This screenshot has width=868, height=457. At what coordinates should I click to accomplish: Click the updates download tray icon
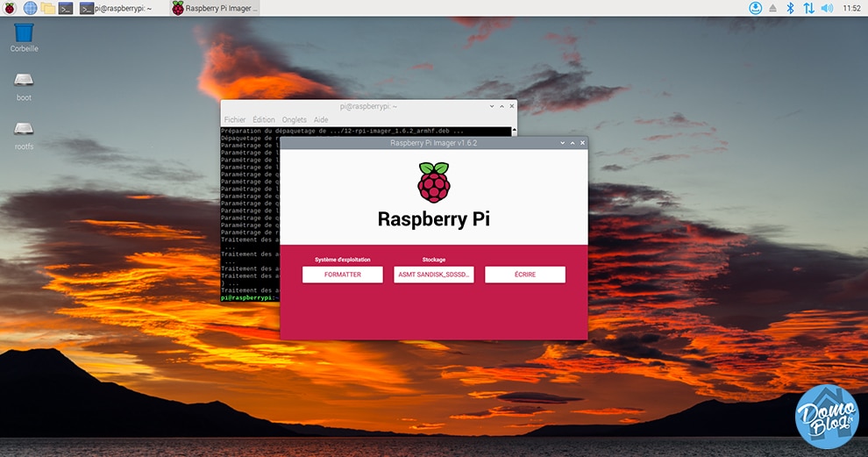coord(755,8)
